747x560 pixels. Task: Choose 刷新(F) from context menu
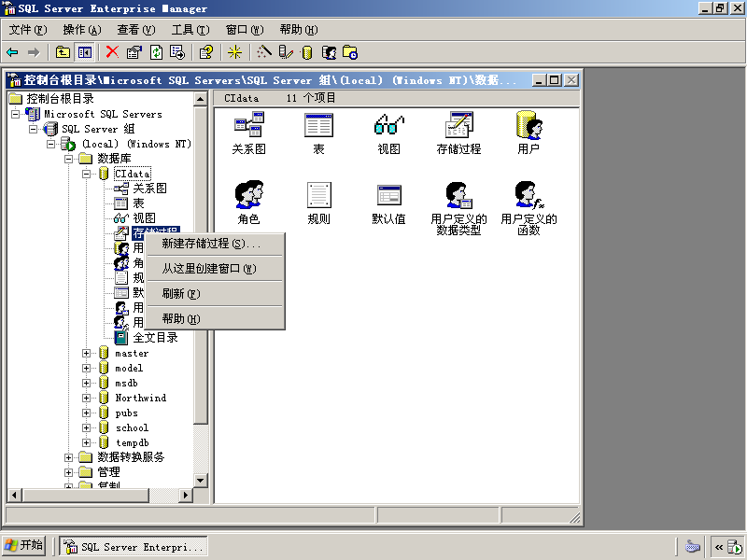[x=215, y=293]
